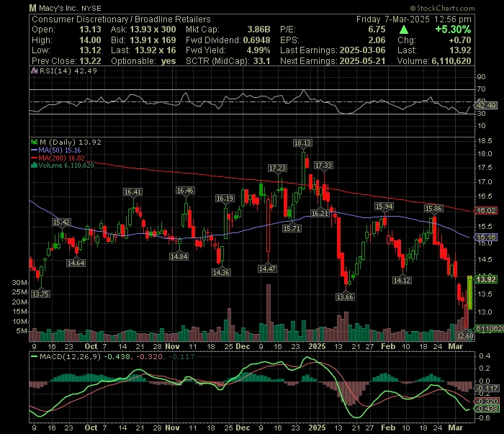The image size is (504, 434).
Task: Click the Friday 7-Mar-2025 12:56 pm timestamp
Action: tap(414, 19)
